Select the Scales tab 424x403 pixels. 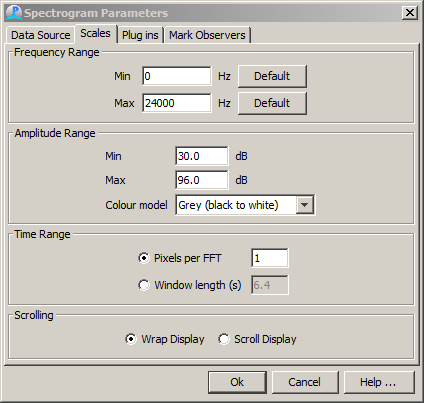[x=95, y=33]
